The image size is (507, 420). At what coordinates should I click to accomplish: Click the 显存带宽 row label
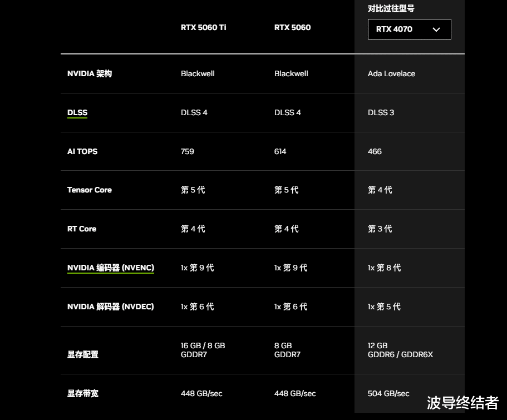[83, 393]
